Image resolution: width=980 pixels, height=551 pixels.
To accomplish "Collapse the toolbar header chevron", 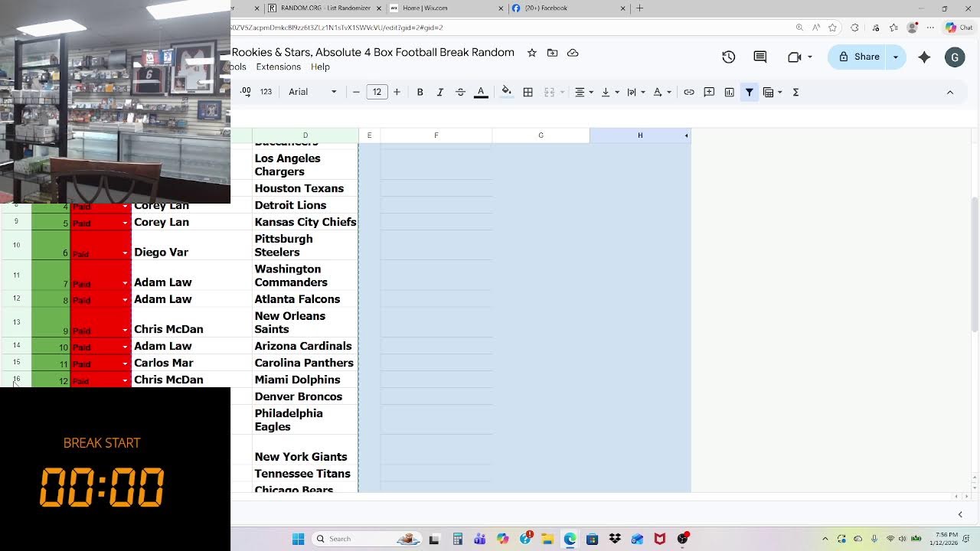I will 950,92.
